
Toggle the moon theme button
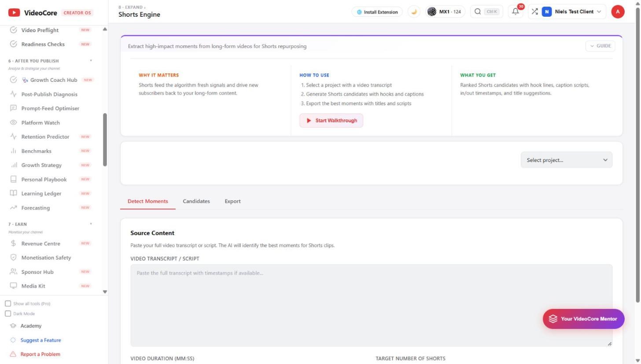tap(414, 12)
